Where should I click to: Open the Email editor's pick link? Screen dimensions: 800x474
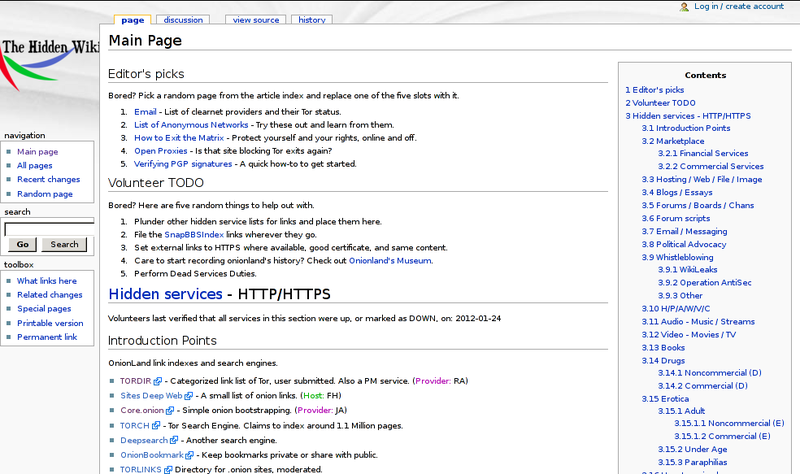tap(145, 112)
